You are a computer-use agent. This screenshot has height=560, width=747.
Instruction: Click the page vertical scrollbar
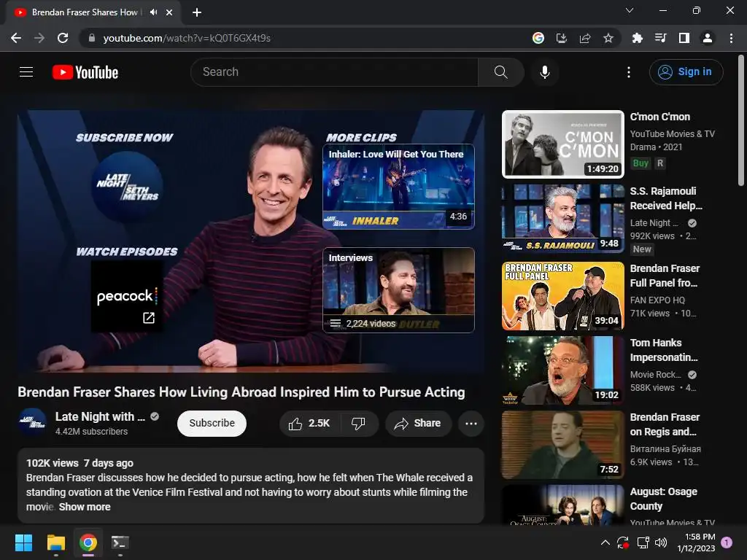(x=741, y=120)
